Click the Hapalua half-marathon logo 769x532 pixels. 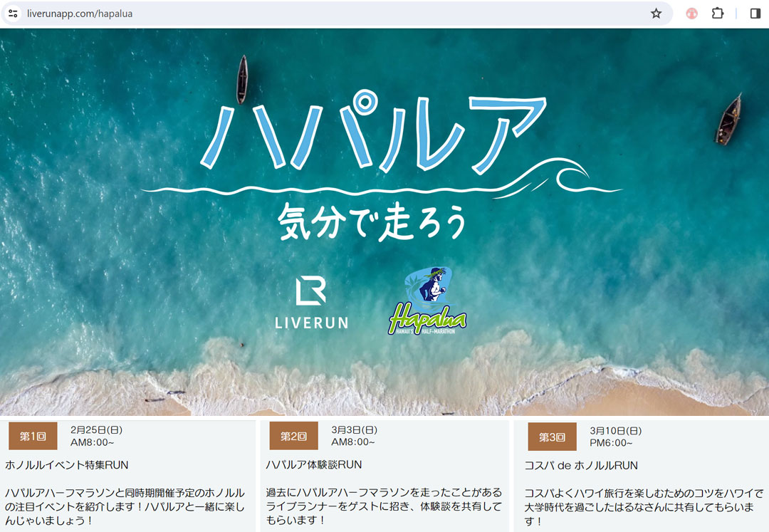[427, 301]
